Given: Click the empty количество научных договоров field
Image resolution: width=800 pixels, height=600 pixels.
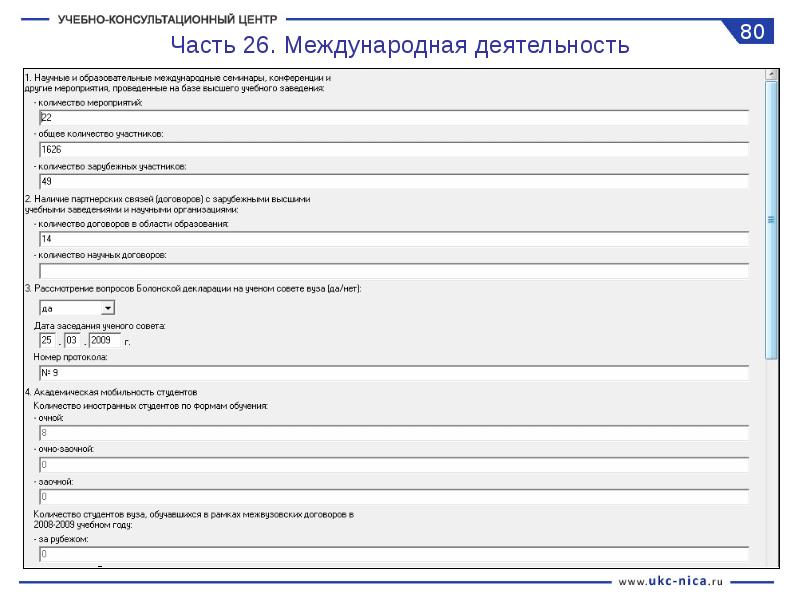Looking at the screenshot, I should pos(393,270).
